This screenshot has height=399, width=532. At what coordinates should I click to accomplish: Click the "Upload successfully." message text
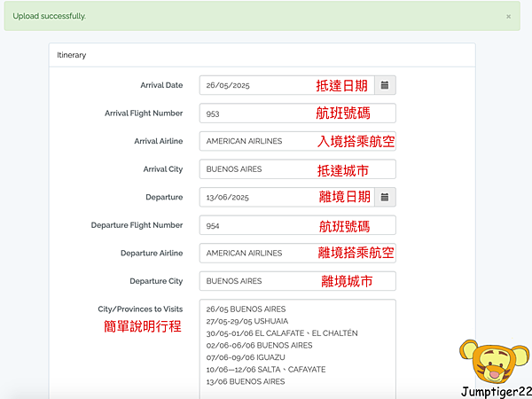coord(49,16)
